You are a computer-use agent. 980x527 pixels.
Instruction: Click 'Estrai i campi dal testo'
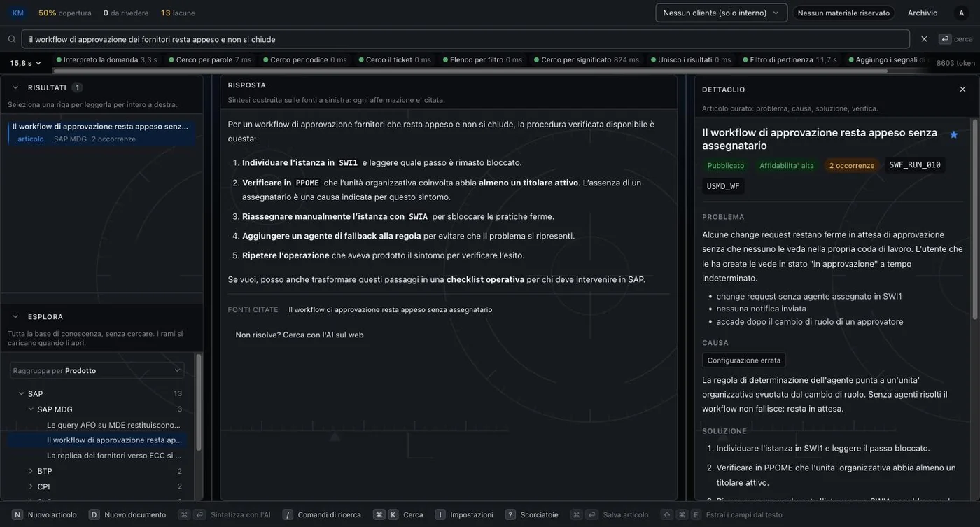(x=744, y=514)
